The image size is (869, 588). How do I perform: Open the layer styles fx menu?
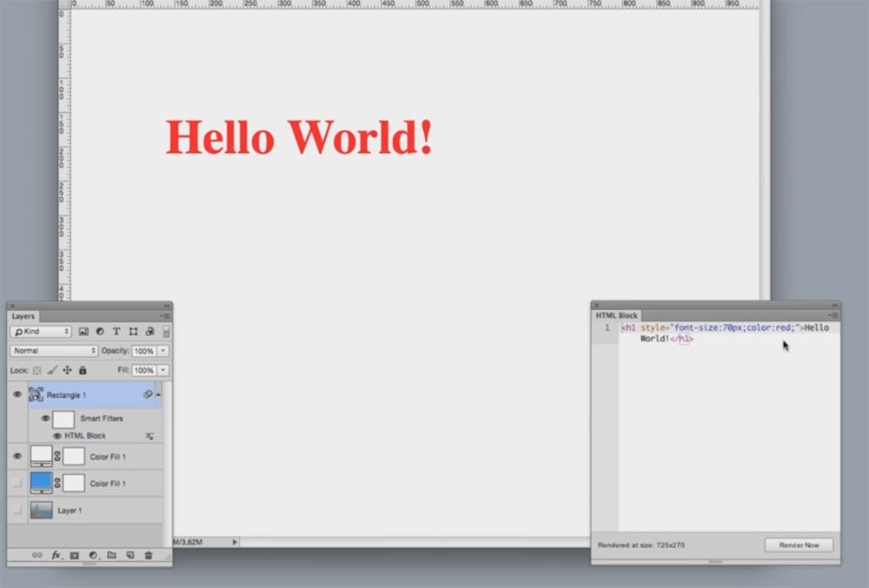(x=56, y=555)
